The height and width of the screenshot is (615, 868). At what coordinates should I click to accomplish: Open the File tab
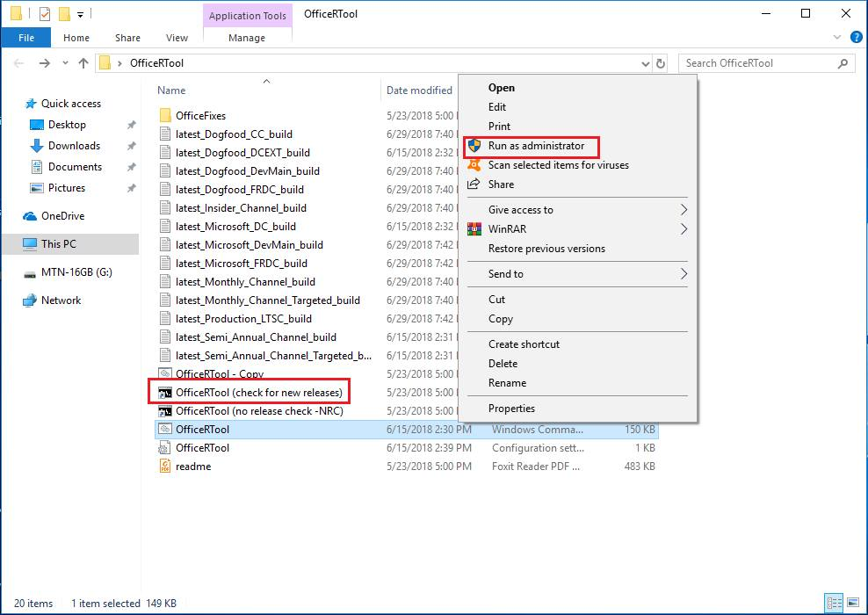coord(26,38)
